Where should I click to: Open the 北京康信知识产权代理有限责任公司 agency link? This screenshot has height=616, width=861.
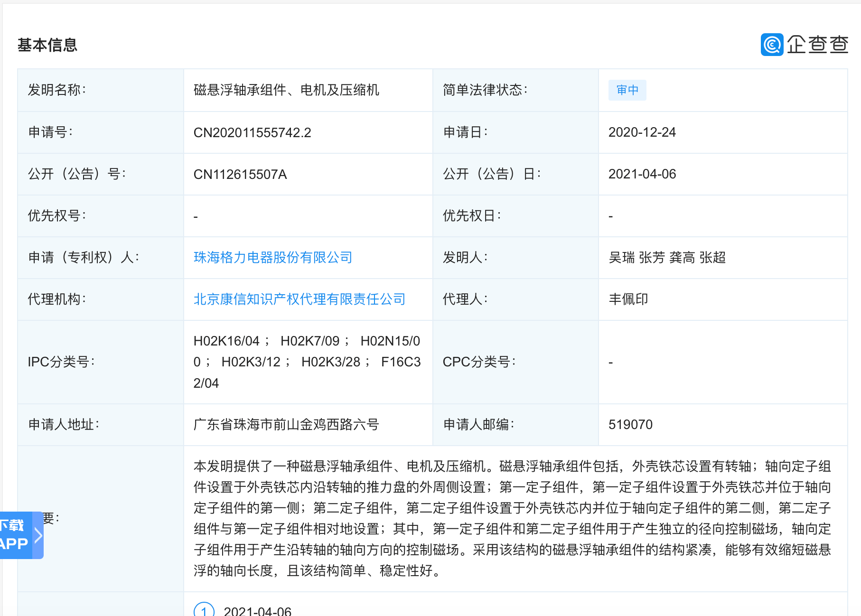pyautogui.click(x=299, y=299)
